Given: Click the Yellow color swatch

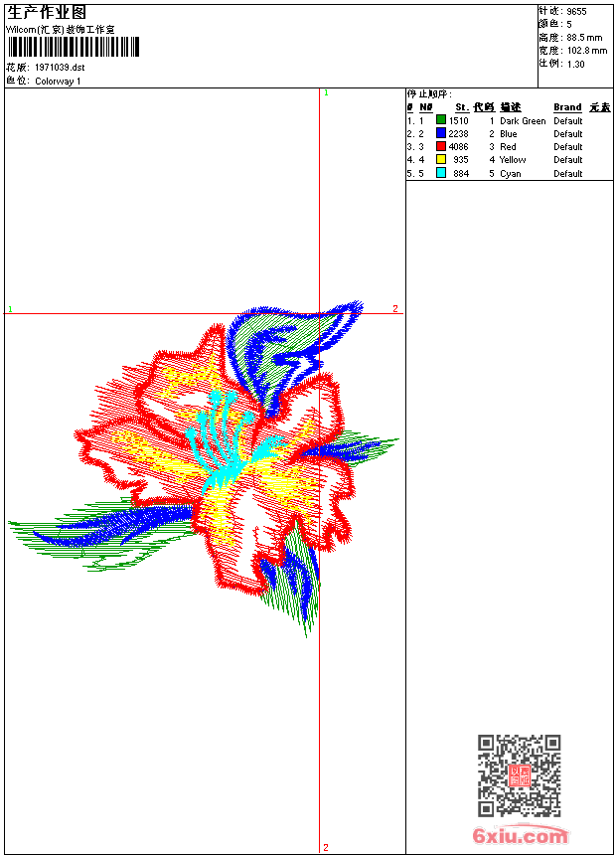Looking at the screenshot, I should (441, 159).
